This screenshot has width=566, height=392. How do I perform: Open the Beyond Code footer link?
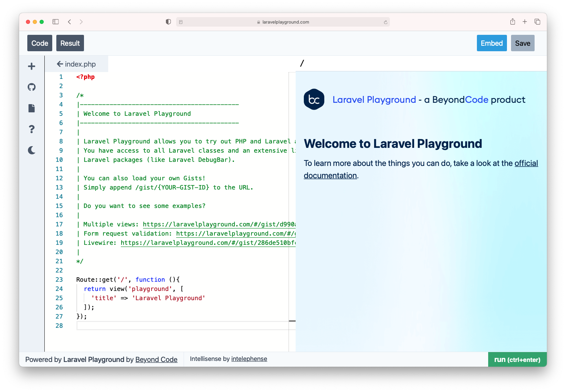tap(156, 360)
